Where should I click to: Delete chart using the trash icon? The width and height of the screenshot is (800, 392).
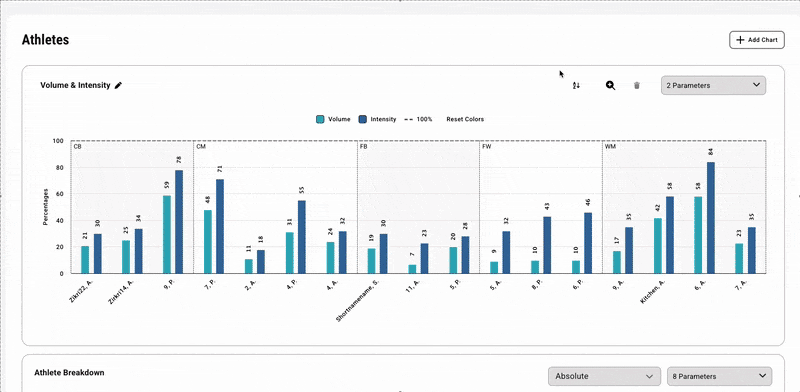tap(637, 86)
